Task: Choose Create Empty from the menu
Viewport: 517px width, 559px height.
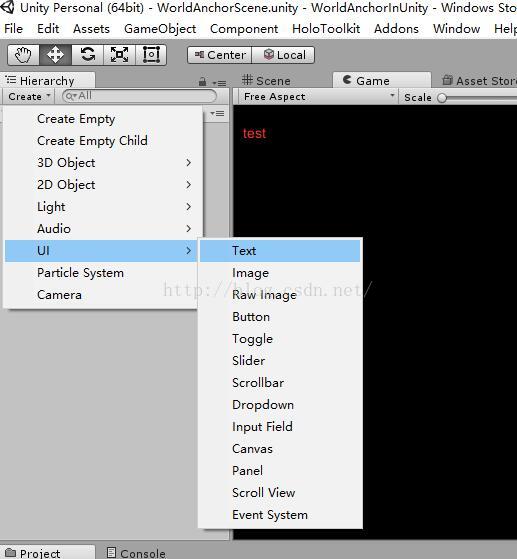Action: tap(101, 119)
